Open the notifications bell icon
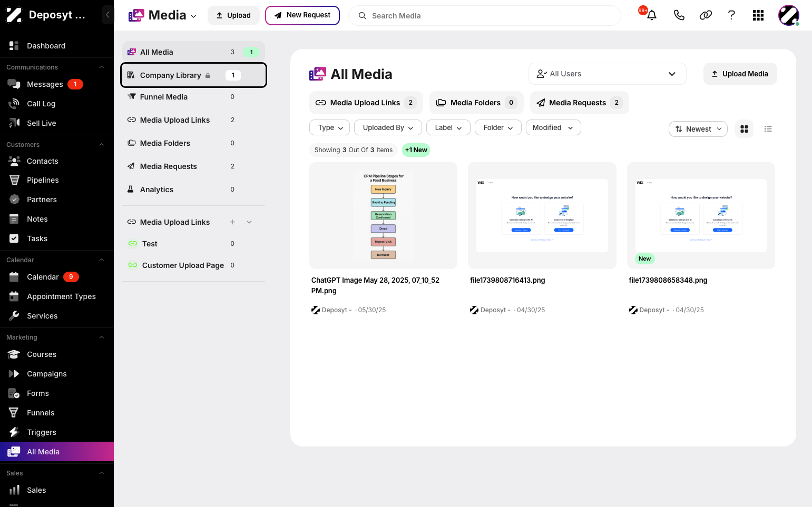The width and height of the screenshot is (812, 507). tap(652, 15)
